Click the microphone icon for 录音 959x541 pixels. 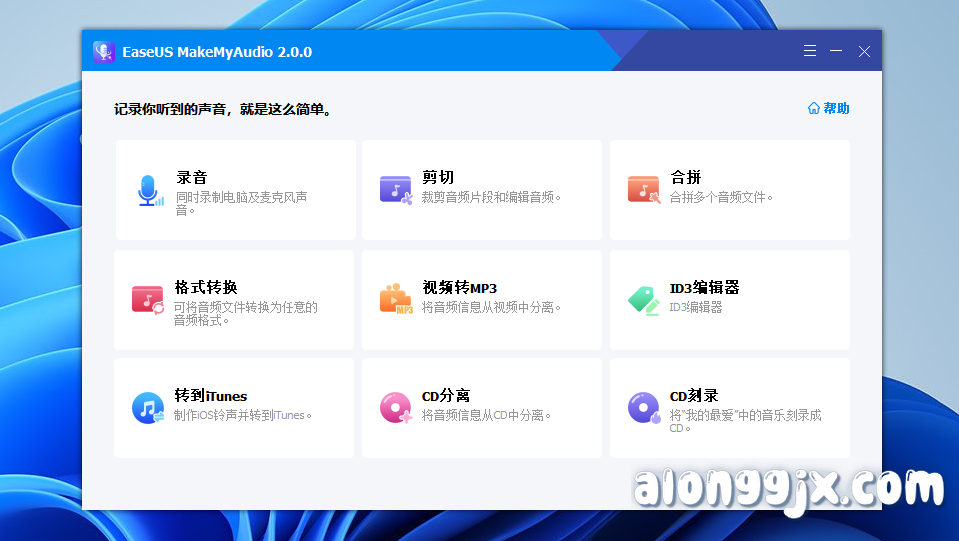click(x=150, y=190)
